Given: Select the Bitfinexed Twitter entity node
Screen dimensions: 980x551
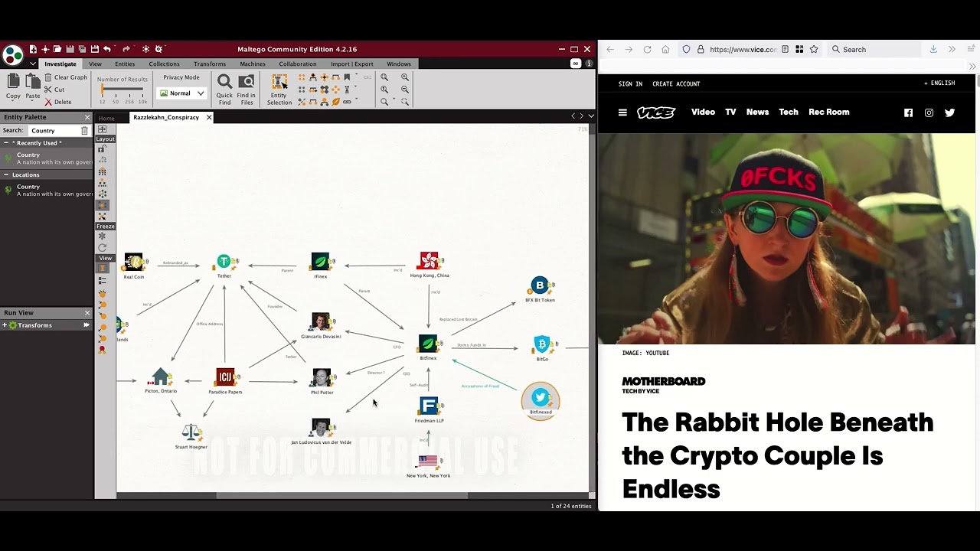Looking at the screenshot, I should pos(541,398).
